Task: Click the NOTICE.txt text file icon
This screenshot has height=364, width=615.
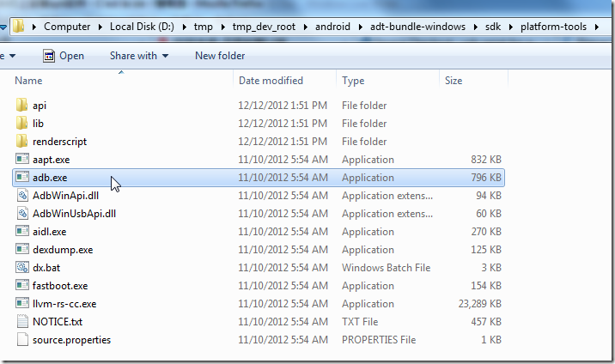Action: coord(22,322)
